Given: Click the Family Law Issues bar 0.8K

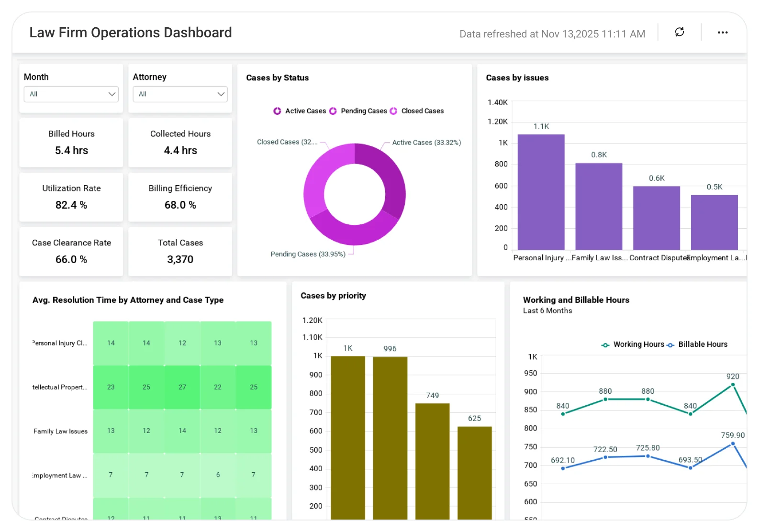Looking at the screenshot, I should 599,207.
